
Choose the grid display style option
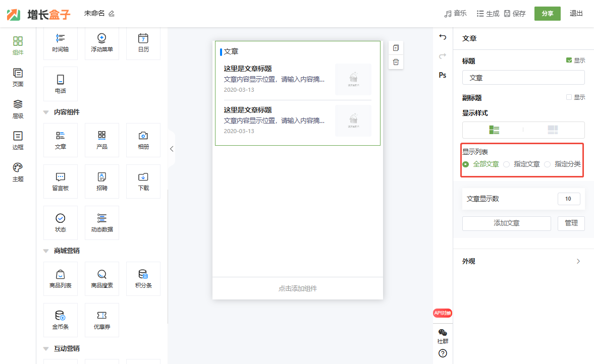(553, 130)
